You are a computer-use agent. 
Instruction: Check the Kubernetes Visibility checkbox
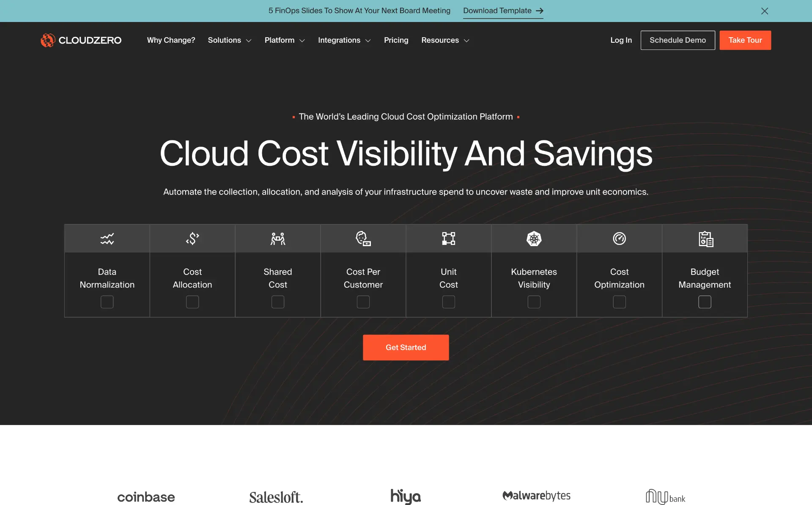[x=534, y=302]
